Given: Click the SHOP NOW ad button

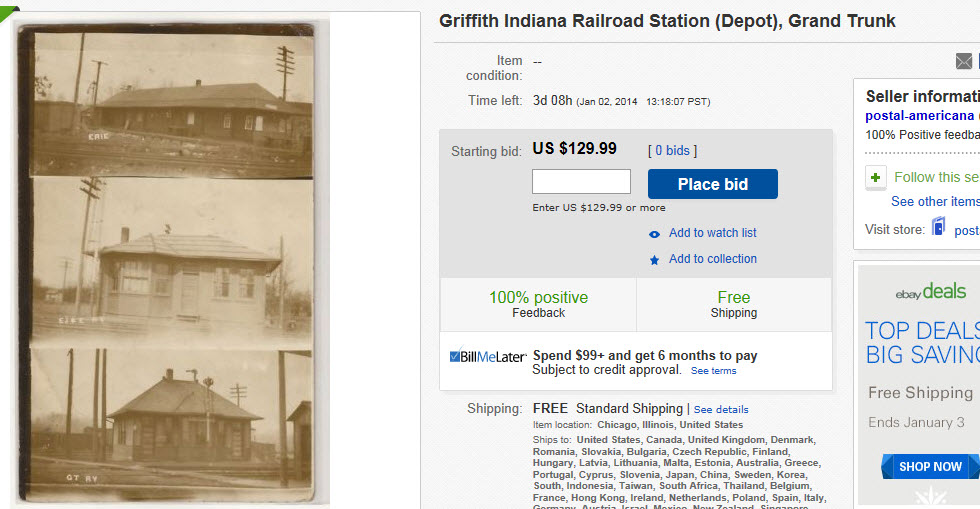Looking at the screenshot, I should point(929,467).
